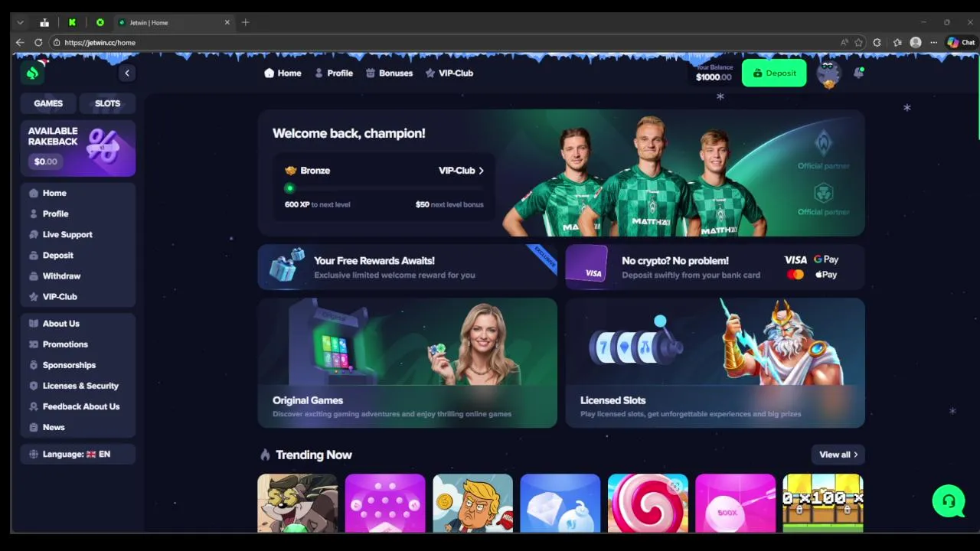Viewport: 980px width, 551px height.
Task: Click the VIP-Club star icon in sidebar
Action: click(x=34, y=296)
